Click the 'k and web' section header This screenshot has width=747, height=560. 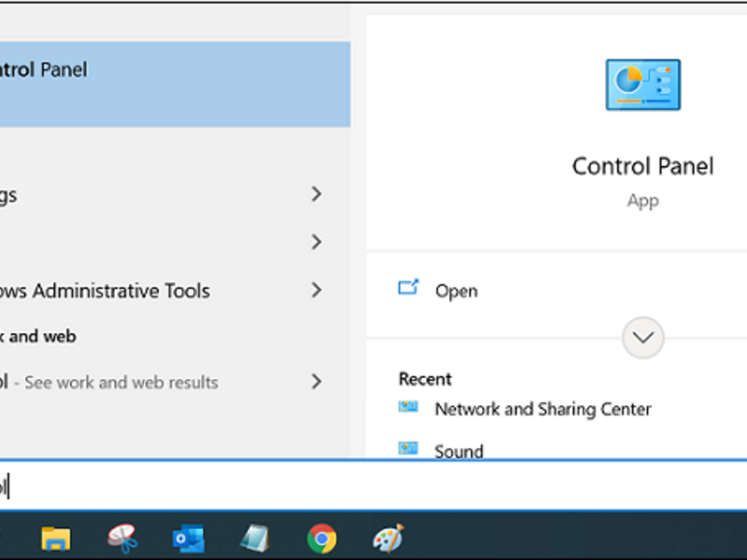[x=37, y=337]
